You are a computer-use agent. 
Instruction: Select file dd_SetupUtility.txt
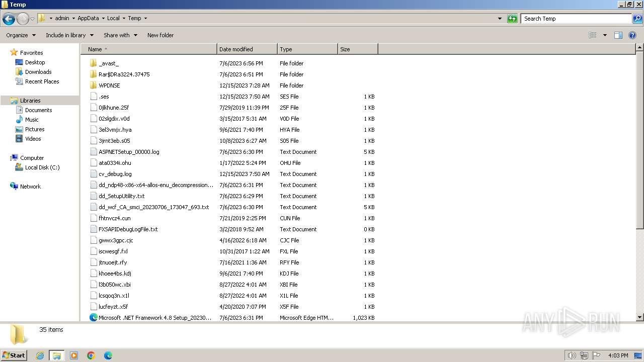coord(122,196)
